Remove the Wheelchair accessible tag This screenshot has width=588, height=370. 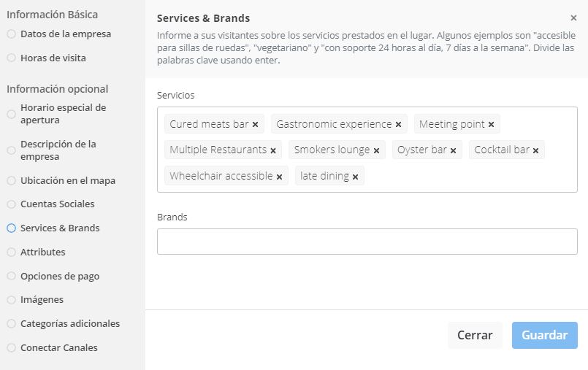(x=279, y=177)
